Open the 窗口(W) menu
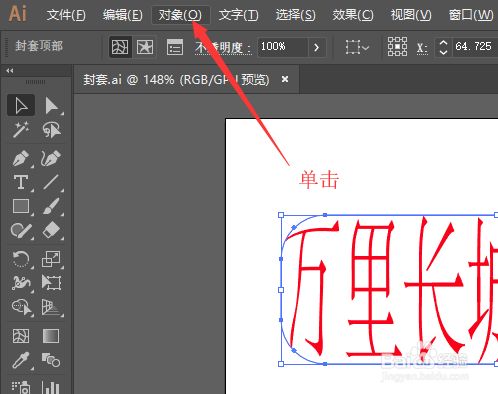 coord(471,15)
